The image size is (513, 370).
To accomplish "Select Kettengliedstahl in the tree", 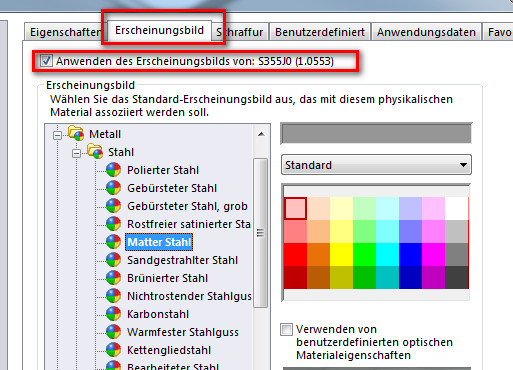I will [x=169, y=350].
